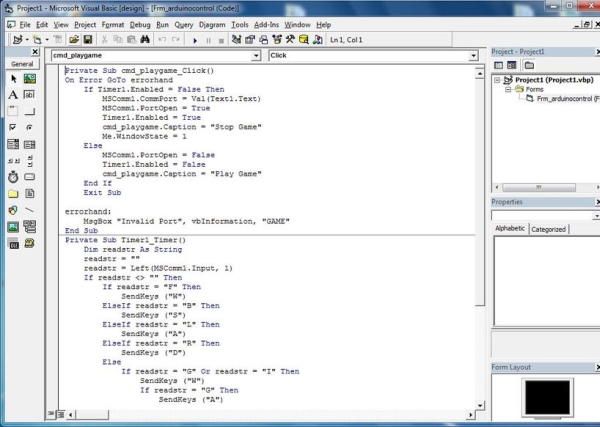This screenshot has height=427, width=600.
Task: Click the 'errorhand:' label line in code
Action: pos(88,212)
